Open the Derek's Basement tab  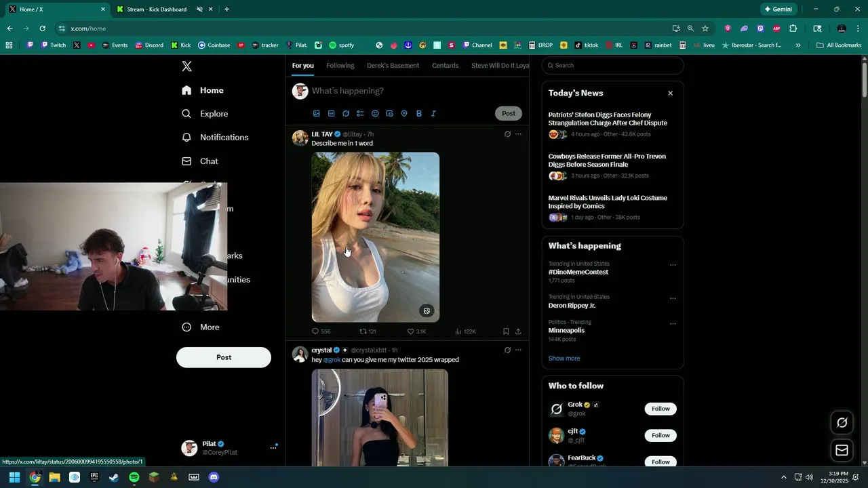point(393,66)
